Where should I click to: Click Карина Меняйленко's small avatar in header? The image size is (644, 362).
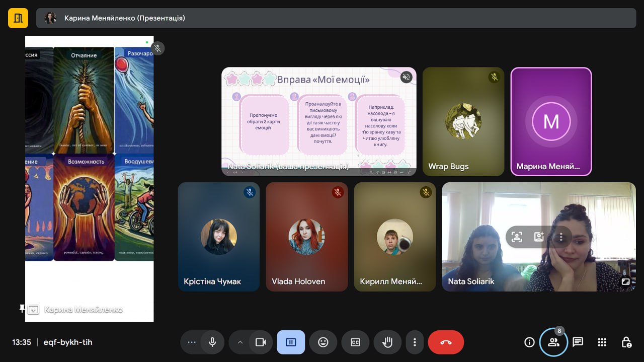coord(50,18)
